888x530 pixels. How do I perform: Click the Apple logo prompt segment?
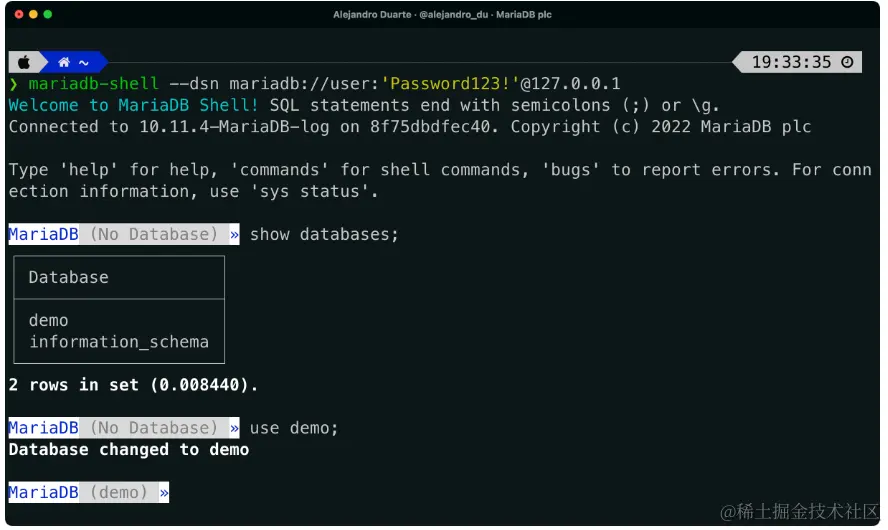click(x=24, y=62)
